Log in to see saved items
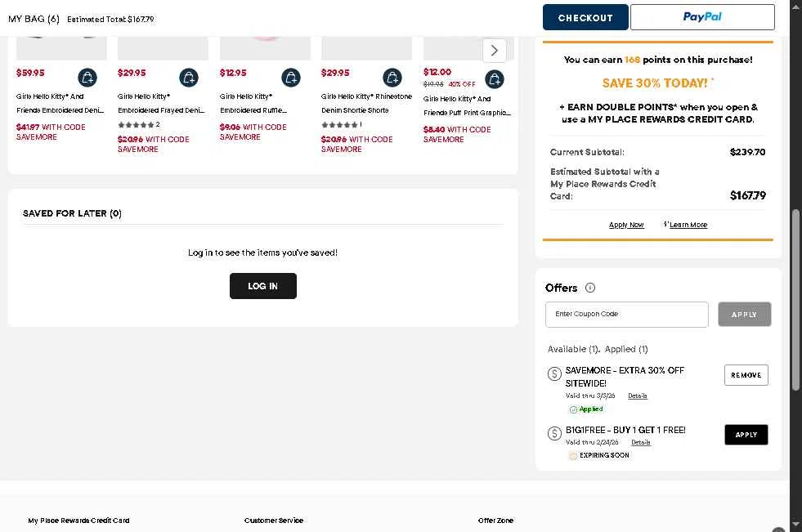The width and height of the screenshot is (802, 532). [x=263, y=286]
